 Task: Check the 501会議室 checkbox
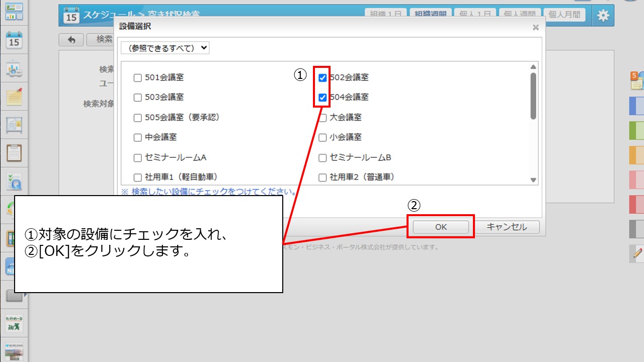(137, 78)
